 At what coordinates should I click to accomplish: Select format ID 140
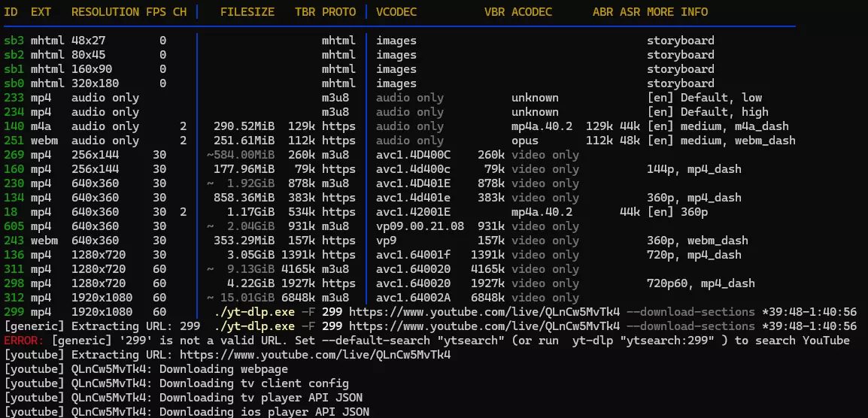[14, 127]
